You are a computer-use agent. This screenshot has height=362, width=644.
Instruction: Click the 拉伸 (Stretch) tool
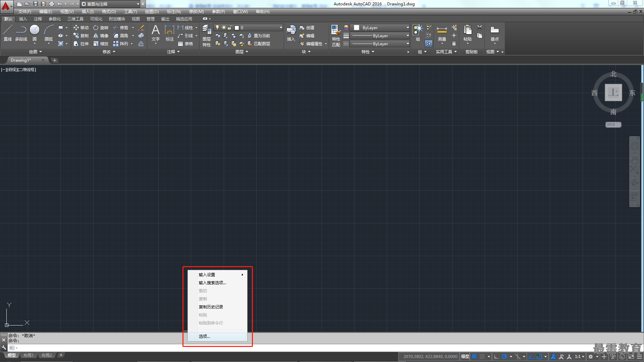[x=81, y=44]
